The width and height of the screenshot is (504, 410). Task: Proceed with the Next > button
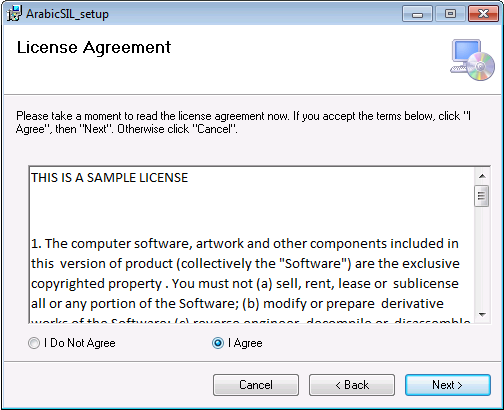[448, 385]
